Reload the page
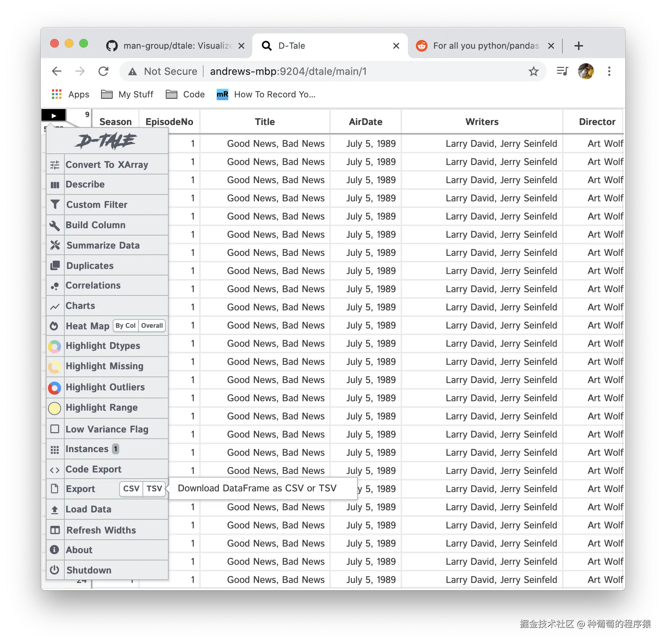 104,71
